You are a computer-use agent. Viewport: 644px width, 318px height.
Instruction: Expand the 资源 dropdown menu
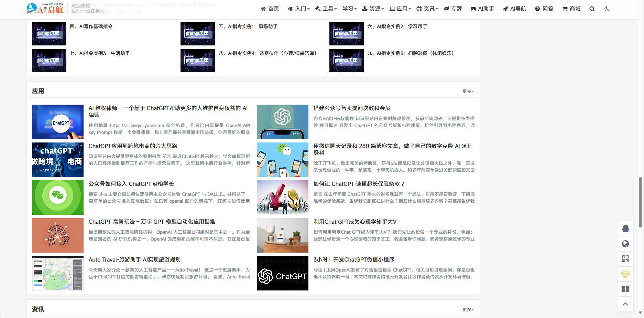373,9
